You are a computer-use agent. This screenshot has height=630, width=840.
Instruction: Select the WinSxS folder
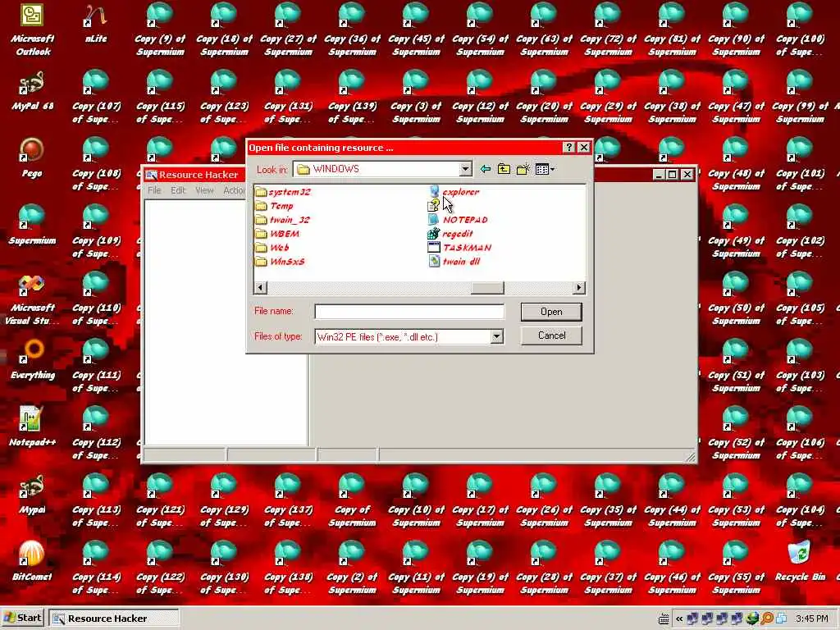tap(281, 262)
